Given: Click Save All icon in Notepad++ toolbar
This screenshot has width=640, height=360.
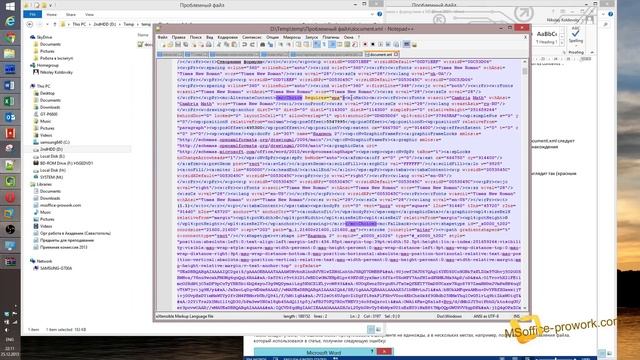Looking at the screenshot, I should 186,44.
